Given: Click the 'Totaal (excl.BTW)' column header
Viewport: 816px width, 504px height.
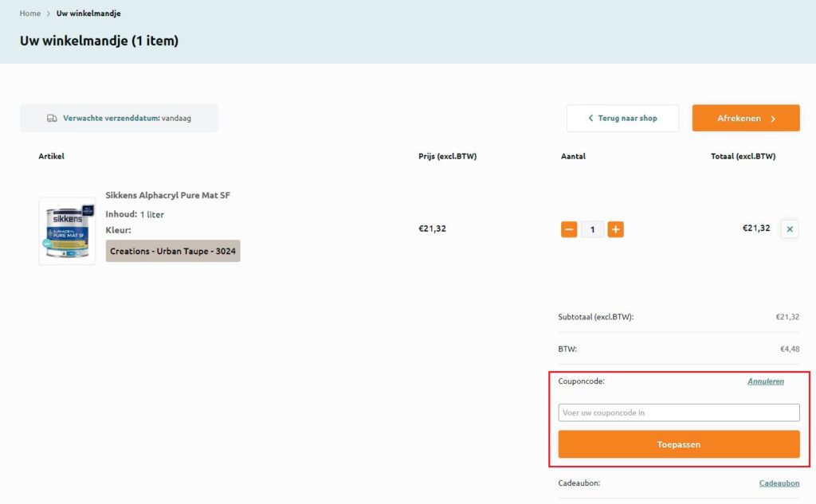Looking at the screenshot, I should (x=743, y=156).
